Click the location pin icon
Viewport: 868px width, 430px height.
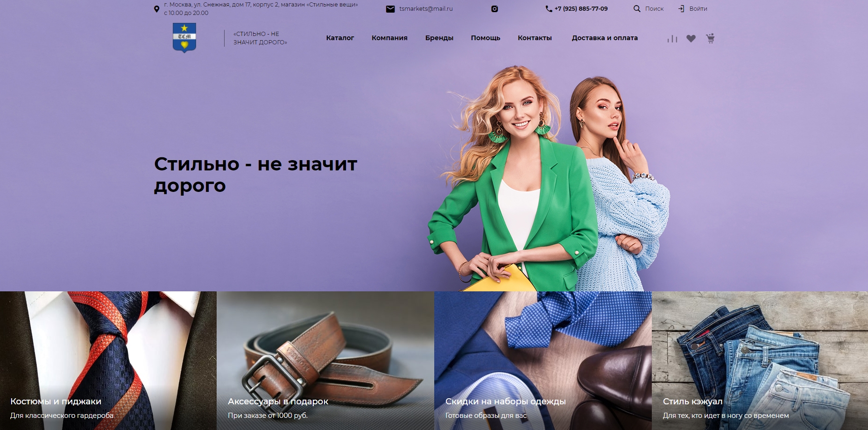pos(156,9)
